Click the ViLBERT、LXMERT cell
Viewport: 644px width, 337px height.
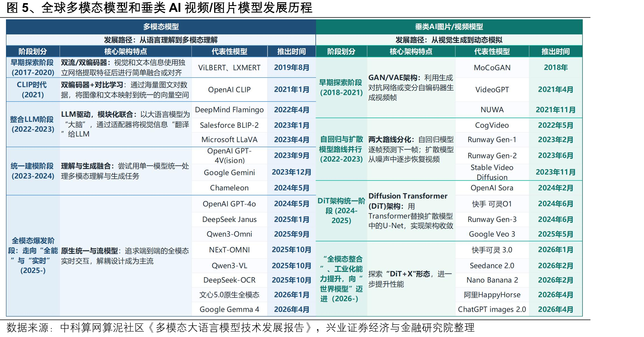[229, 68]
